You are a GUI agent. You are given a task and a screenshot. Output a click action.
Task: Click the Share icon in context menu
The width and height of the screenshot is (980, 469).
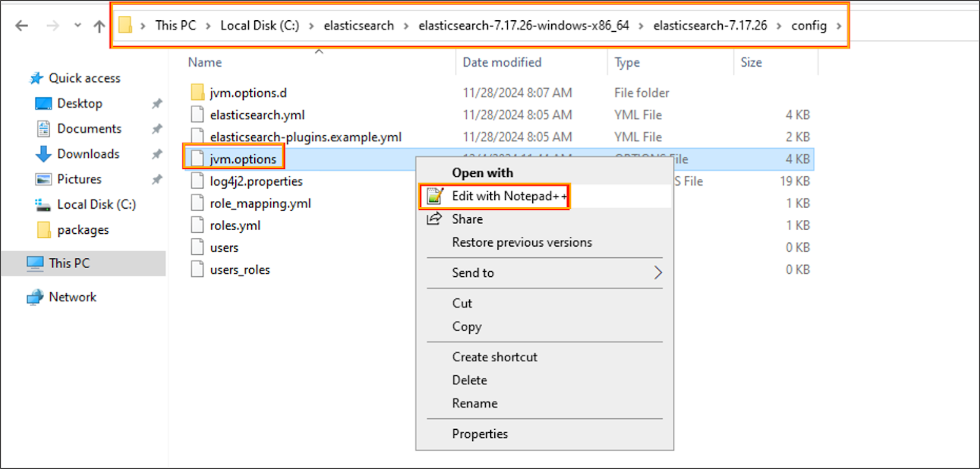[434, 219]
